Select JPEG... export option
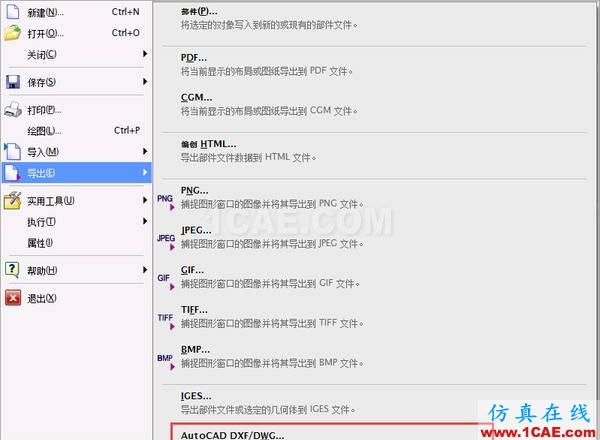Screen dimensions: 600x440 196,230
